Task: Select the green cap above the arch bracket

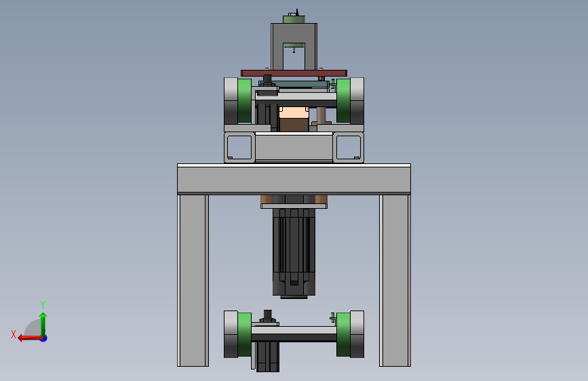Action: [294, 19]
